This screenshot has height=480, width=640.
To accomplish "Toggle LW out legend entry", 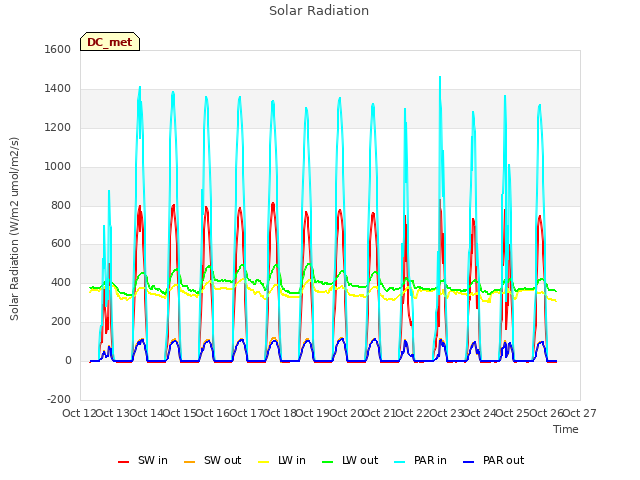I will click(350, 460).
